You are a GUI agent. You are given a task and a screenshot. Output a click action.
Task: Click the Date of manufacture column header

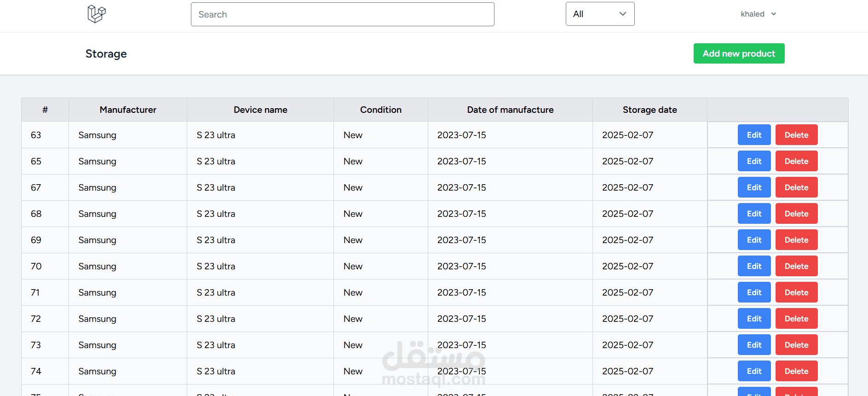tap(510, 110)
